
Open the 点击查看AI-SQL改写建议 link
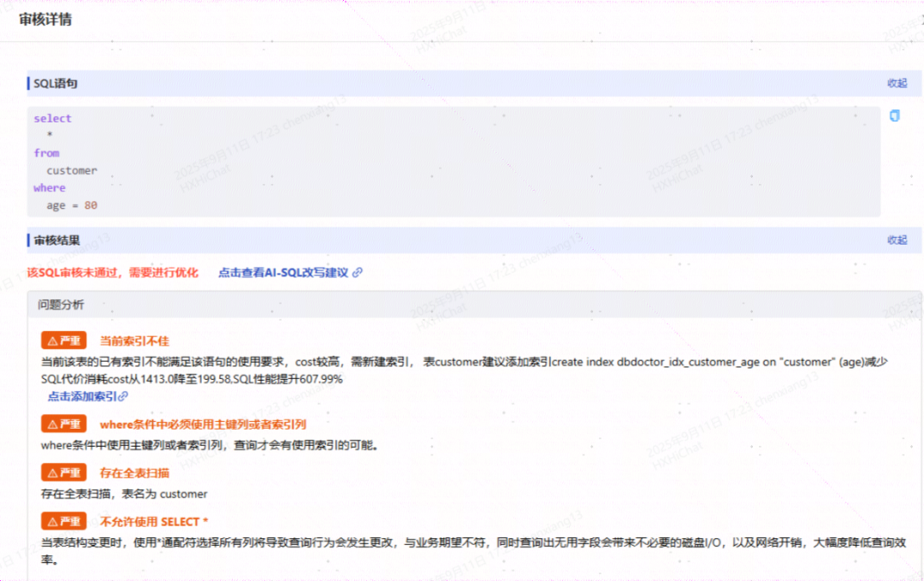tap(290, 272)
